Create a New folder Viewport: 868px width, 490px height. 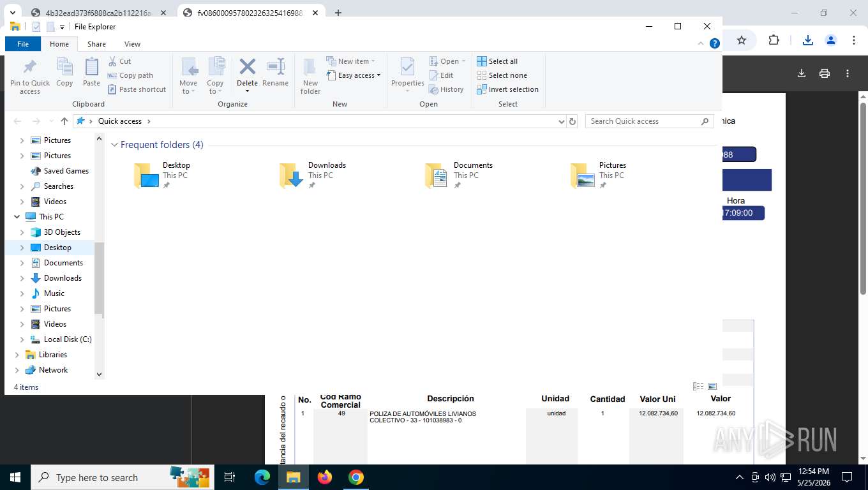[x=310, y=76]
